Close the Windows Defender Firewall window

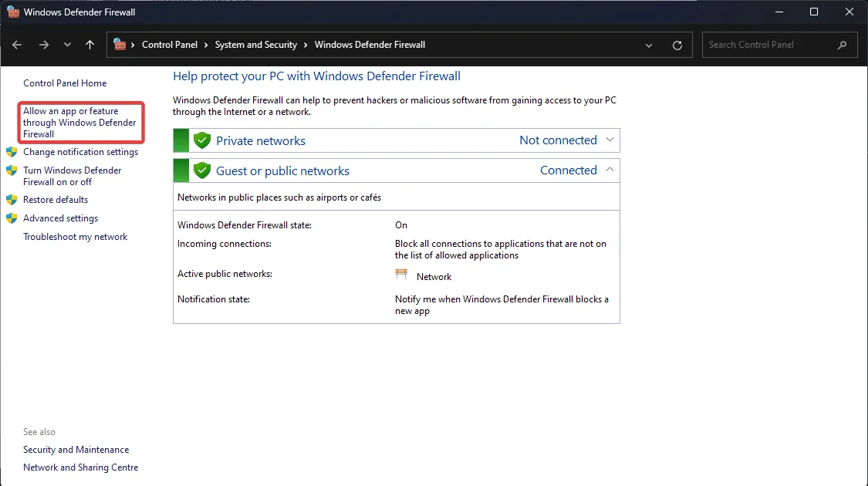pos(849,12)
